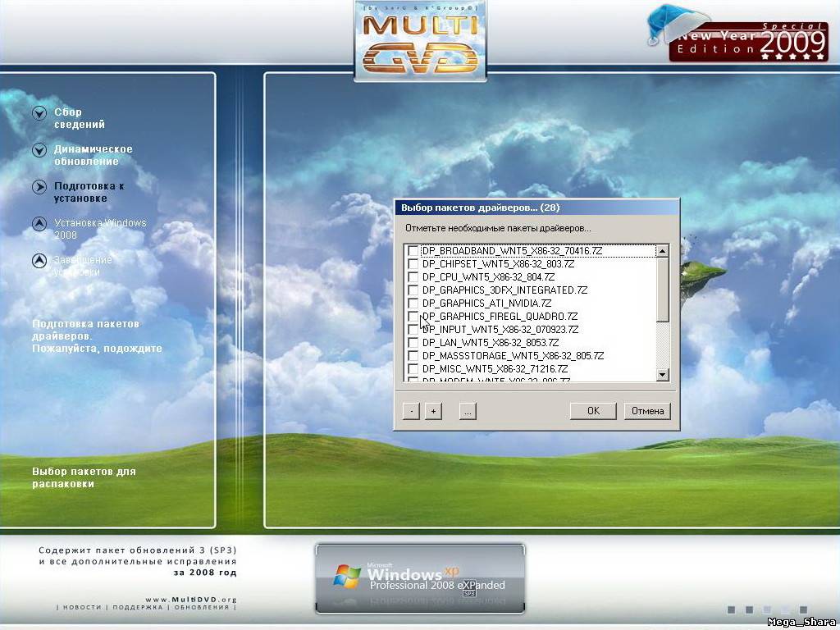The image size is (840, 630).
Task: Enable the DP_CPU_WNT5_X86-32_804.7Z package checkbox
Action: click(x=413, y=277)
